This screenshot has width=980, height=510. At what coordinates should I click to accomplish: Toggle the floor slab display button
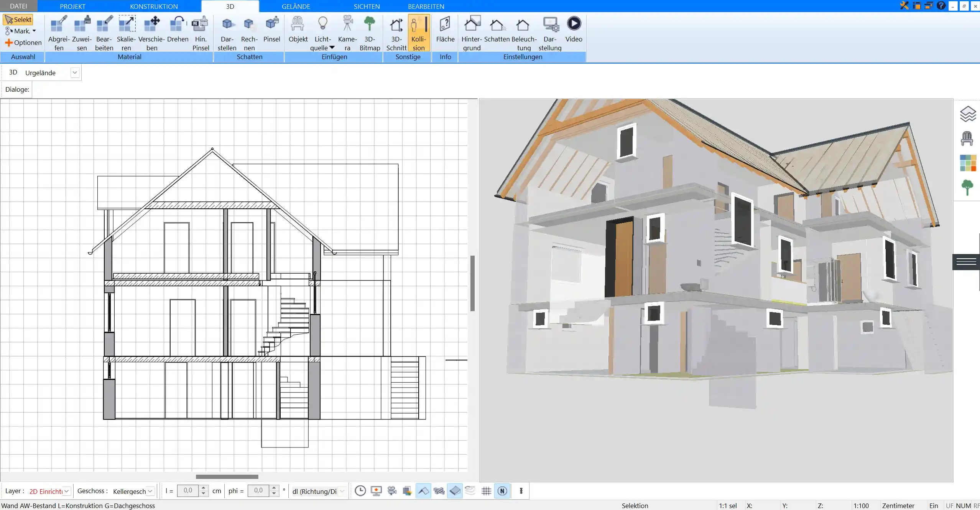click(x=455, y=491)
